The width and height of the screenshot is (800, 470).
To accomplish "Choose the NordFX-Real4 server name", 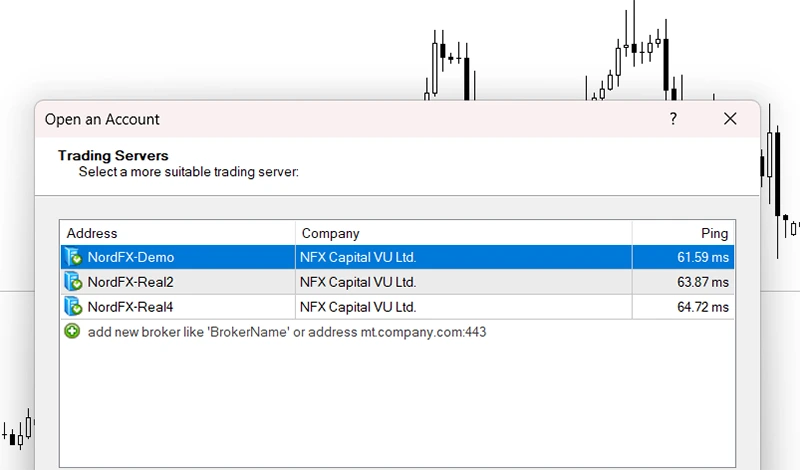I will [130, 307].
